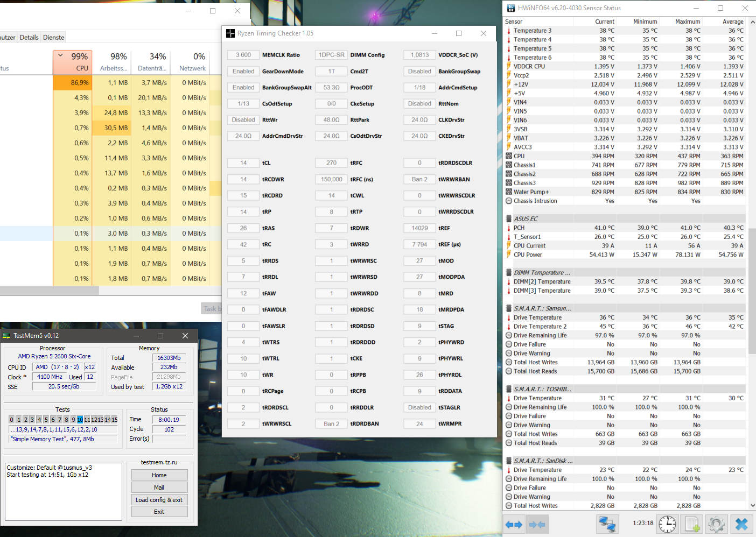
Task: Click the VDDCR_SoC (V) value field 1,0813
Action: click(419, 55)
